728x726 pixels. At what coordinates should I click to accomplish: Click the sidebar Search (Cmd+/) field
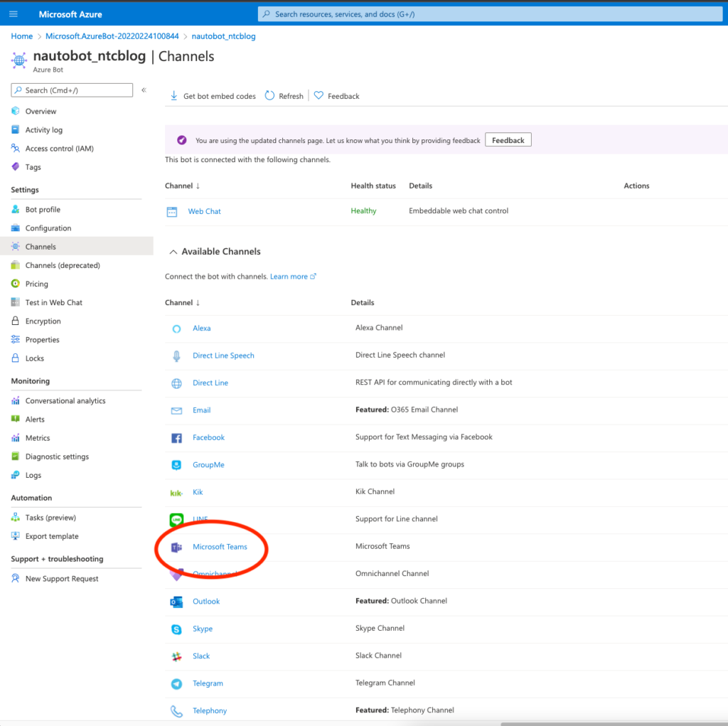[x=72, y=90]
